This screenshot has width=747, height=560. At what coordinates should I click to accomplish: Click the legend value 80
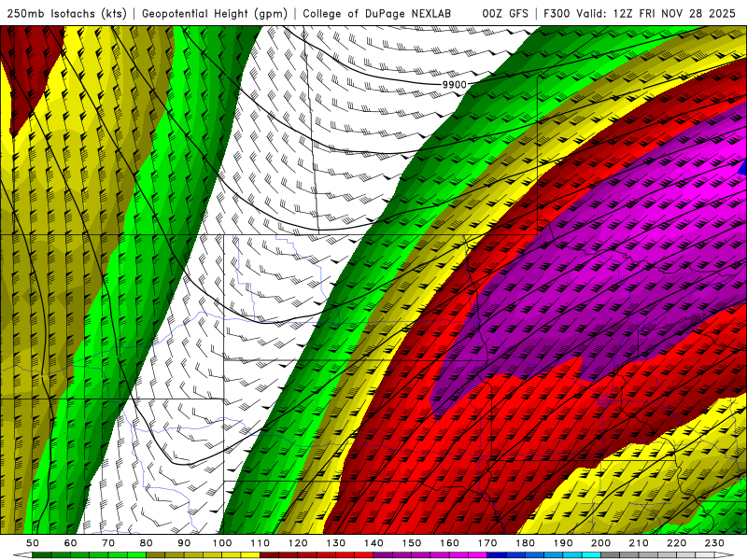147,543
